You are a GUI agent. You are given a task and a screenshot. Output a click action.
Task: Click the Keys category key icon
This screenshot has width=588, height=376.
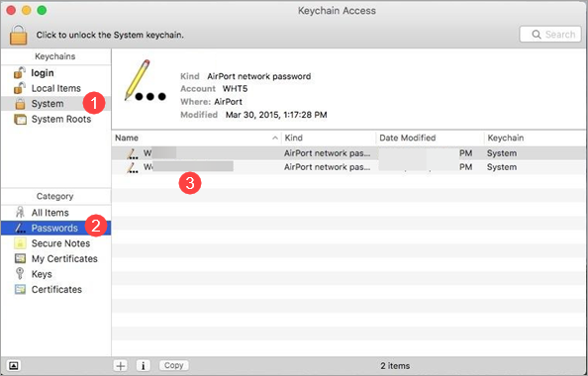coord(20,274)
